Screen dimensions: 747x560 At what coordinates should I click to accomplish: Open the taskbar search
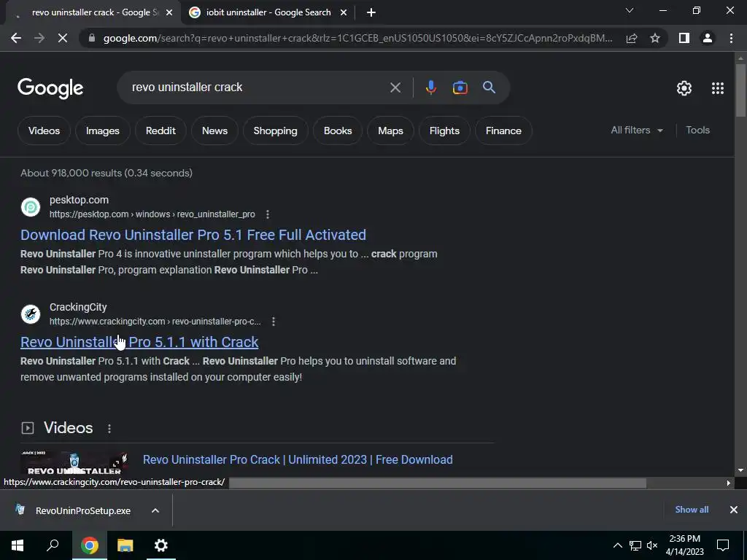[53, 545]
